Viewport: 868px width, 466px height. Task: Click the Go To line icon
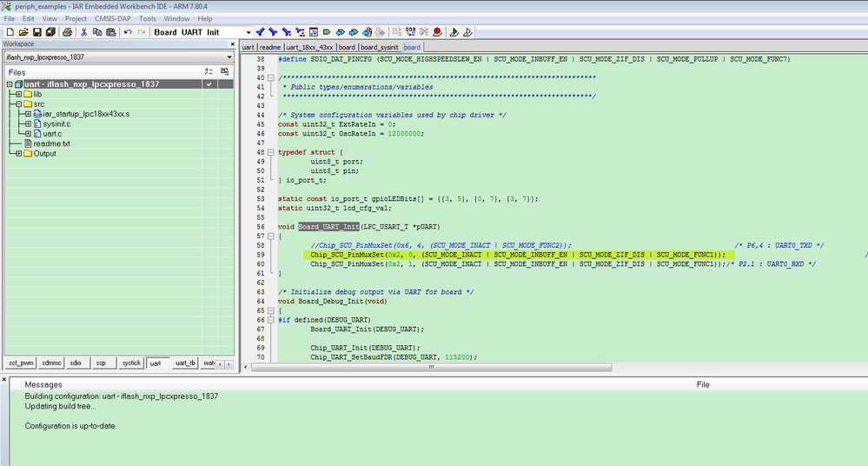pos(314,32)
